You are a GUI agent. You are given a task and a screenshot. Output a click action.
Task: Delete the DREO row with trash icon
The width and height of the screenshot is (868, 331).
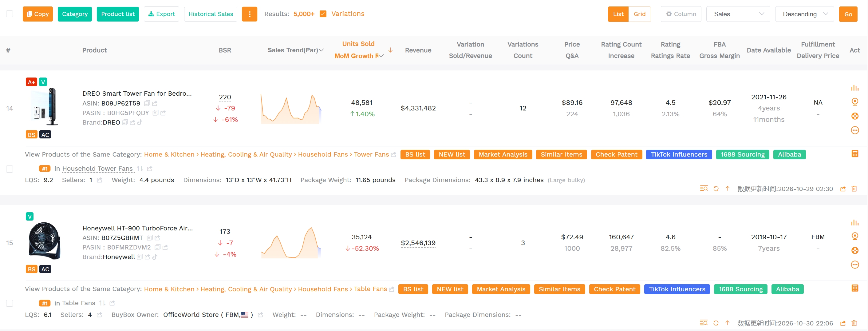tap(854, 189)
